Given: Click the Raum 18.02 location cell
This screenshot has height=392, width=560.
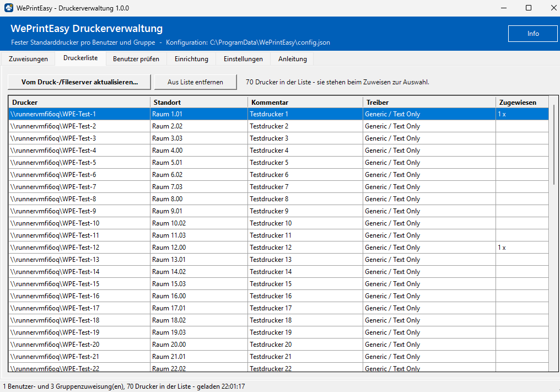Looking at the screenshot, I should pos(199,320).
